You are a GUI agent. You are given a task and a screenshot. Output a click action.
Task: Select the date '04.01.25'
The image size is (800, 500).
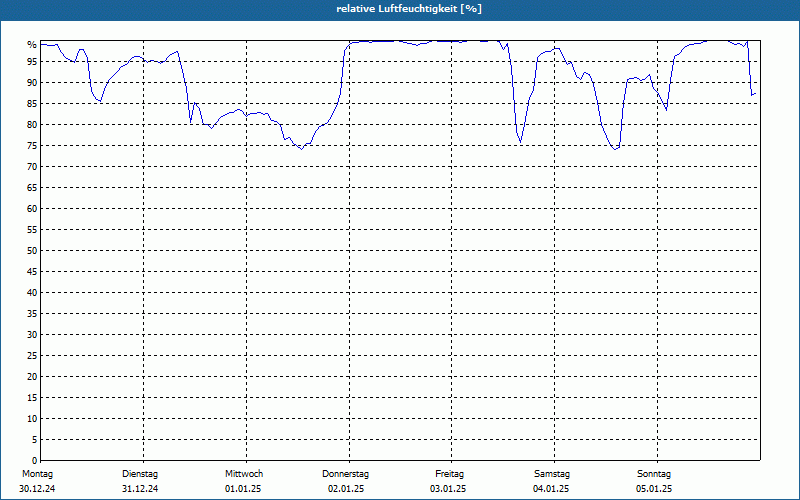pyautogui.click(x=551, y=489)
